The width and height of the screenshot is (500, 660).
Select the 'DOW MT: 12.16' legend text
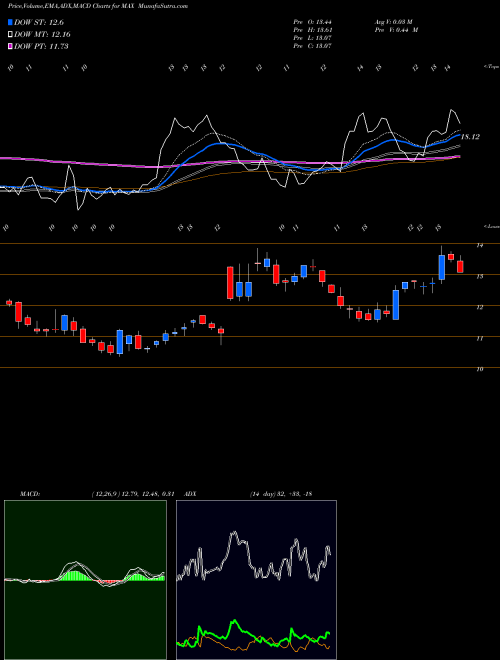coord(42,35)
